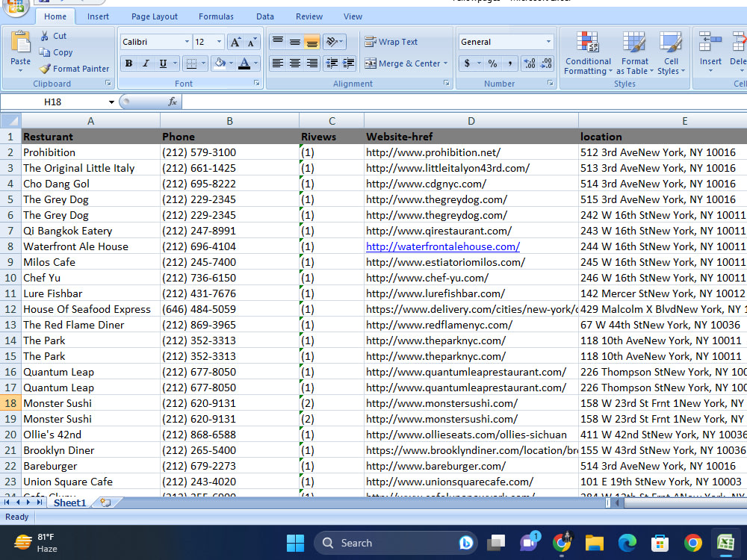Decrease indent icon
This screenshot has width=747, height=560.
pyautogui.click(x=332, y=63)
